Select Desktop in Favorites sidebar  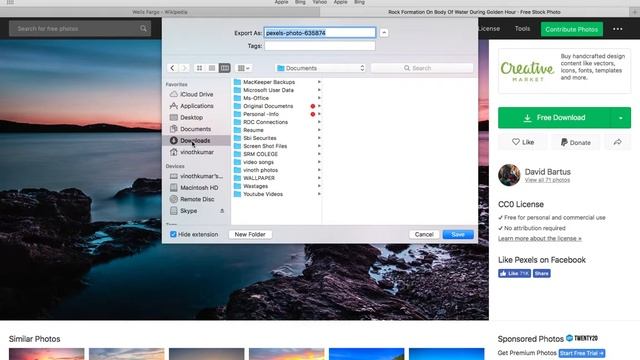(x=191, y=118)
